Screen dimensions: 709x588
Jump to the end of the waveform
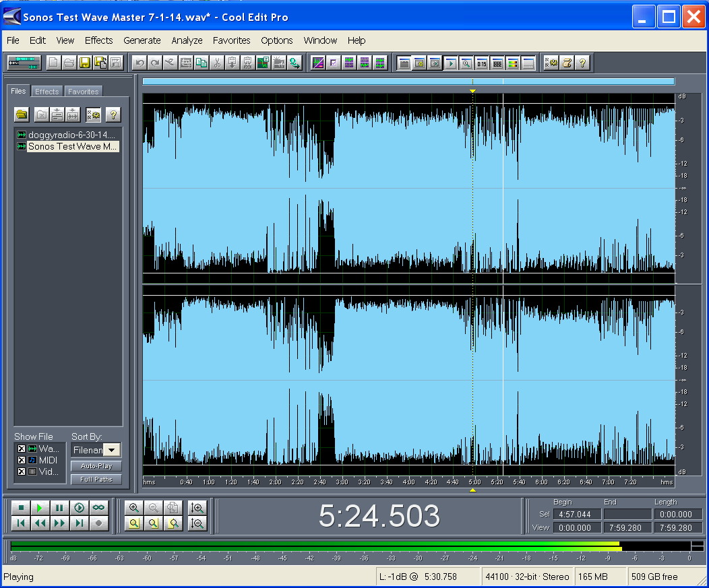(x=79, y=523)
